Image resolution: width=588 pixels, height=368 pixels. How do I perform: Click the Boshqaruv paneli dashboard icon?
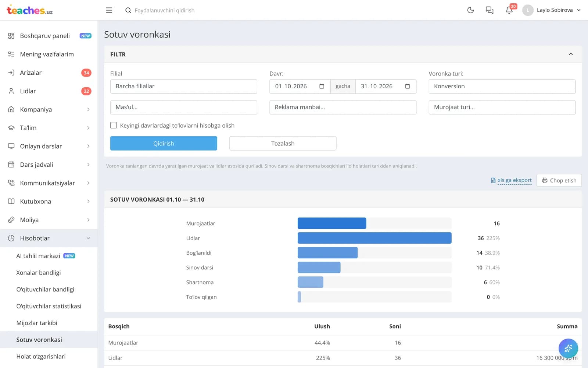coord(11,36)
